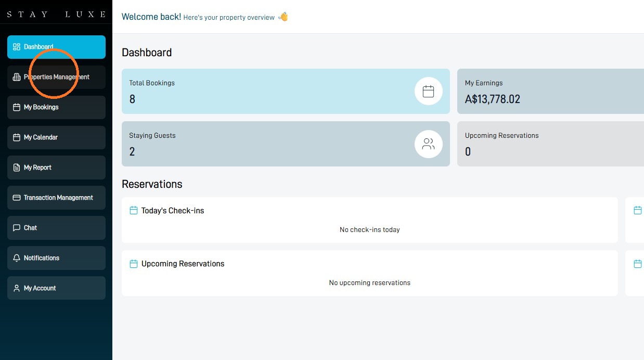Click the Upcoming Reservations panel title

183,264
